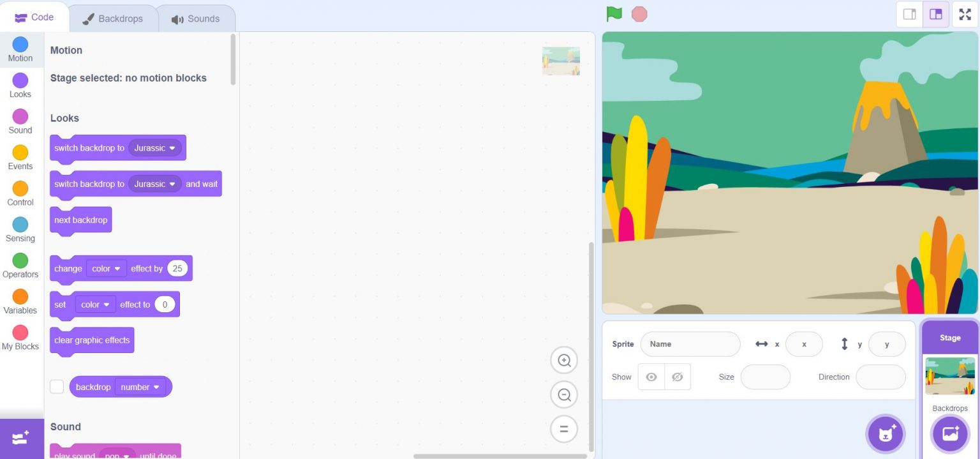The image size is (980, 459).
Task: Zoom in on the code workspace
Action: (x=563, y=360)
